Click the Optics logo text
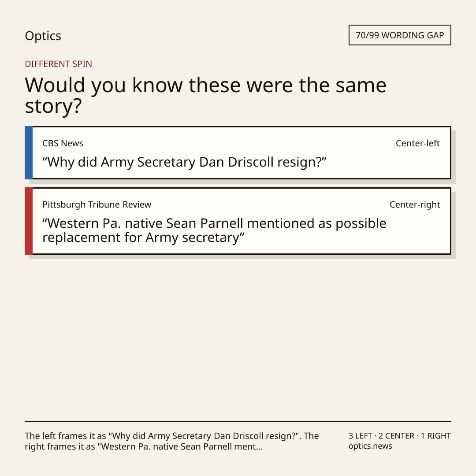 click(43, 36)
